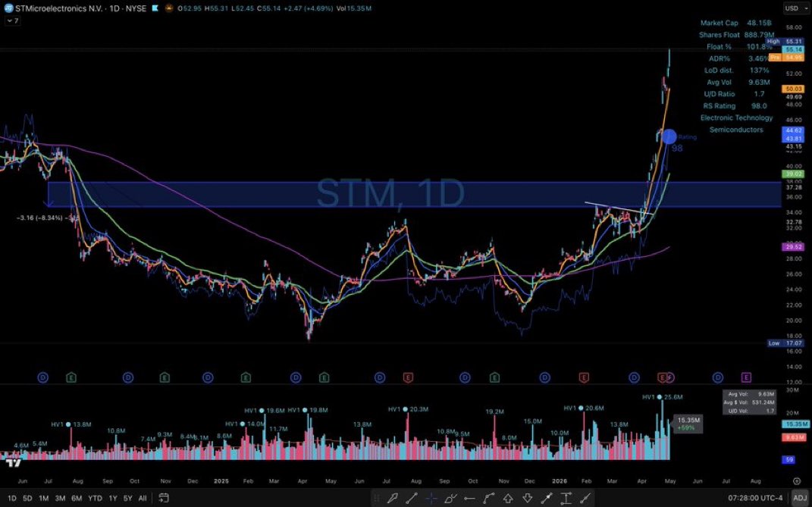The width and height of the screenshot is (812, 507).
Task: Click the purple 29.52 moving average label
Action: [794, 248]
